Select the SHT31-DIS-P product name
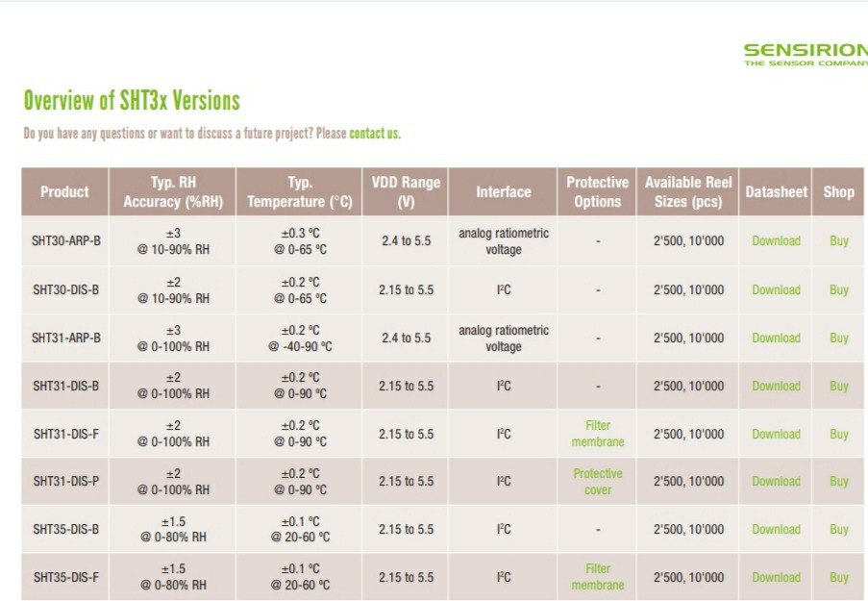 click(66, 482)
